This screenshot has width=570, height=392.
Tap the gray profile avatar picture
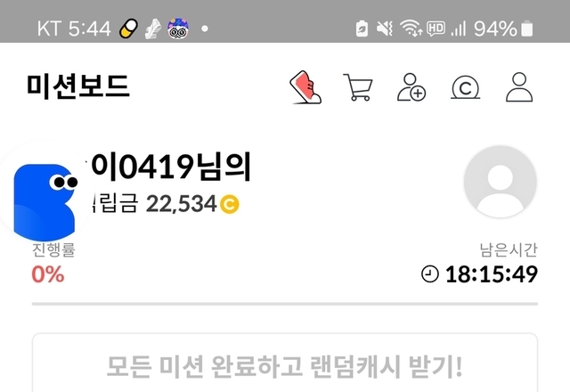[x=501, y=182]
